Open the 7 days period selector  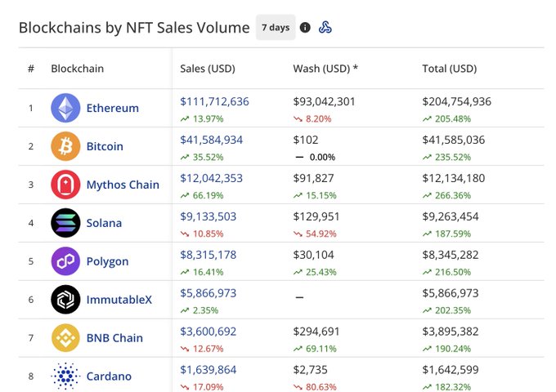(x=276, y=27)
